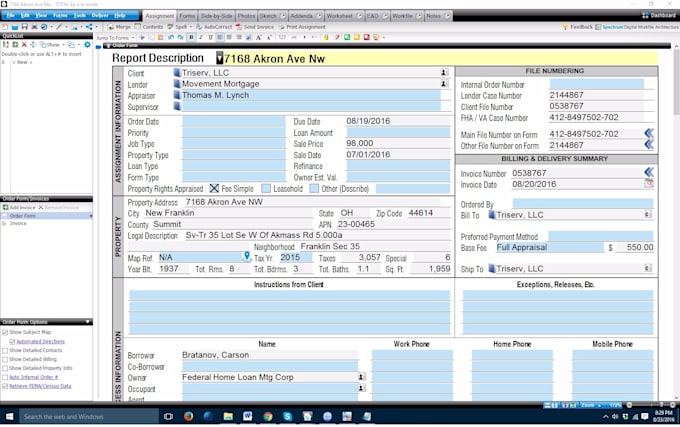680x427 pixels.
Task: Switch to the Forms tab
Action: coord(187,16)
